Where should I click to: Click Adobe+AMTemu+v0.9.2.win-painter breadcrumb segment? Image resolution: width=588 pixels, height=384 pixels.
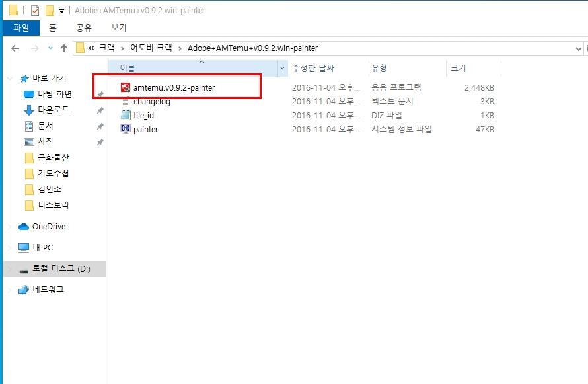click(x=253, y=48)
